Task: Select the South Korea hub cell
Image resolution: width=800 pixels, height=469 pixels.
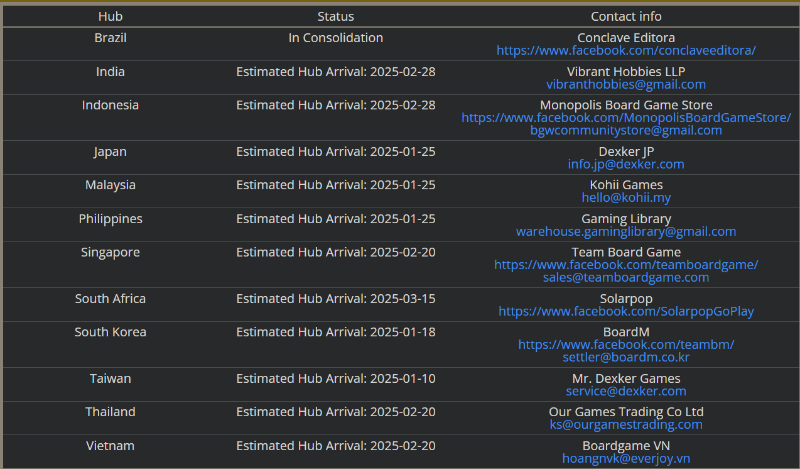Action: (110, 332)
